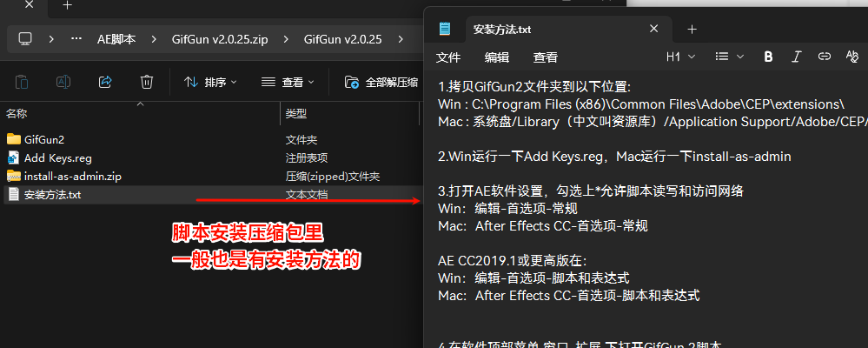
Task: Click the Delete trash icon in Explorer
Action: click(147, 82)
